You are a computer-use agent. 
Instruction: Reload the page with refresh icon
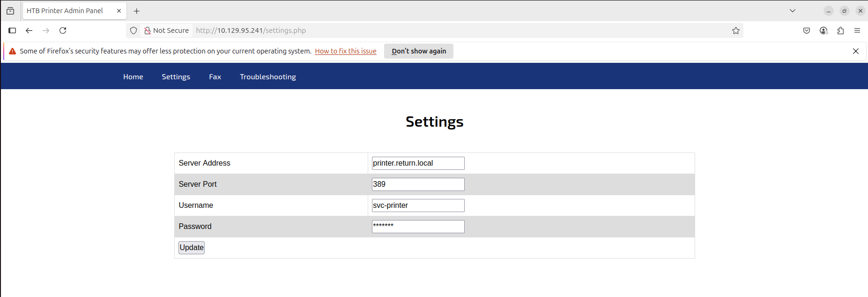click(x=63, y=30)
